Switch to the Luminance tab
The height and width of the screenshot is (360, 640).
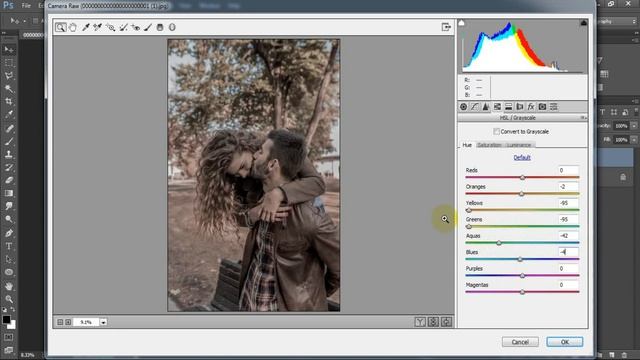tap(519, 145)
